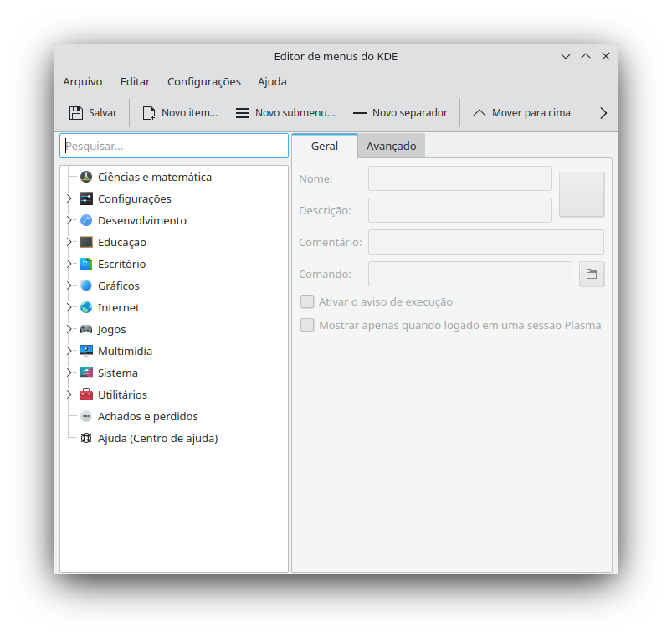This screenshot has height=638, width=672.
Task: Click the folder browse icon beside Comando
Action: pos(592,274)
